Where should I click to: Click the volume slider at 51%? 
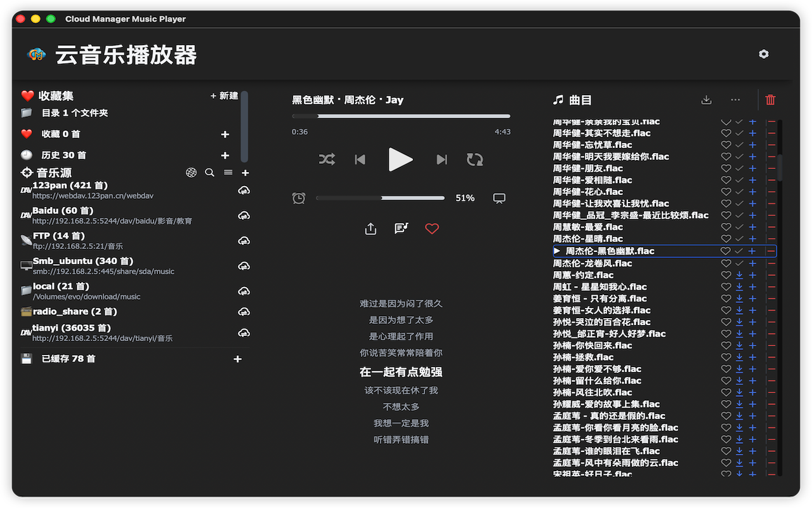point(381,198)
